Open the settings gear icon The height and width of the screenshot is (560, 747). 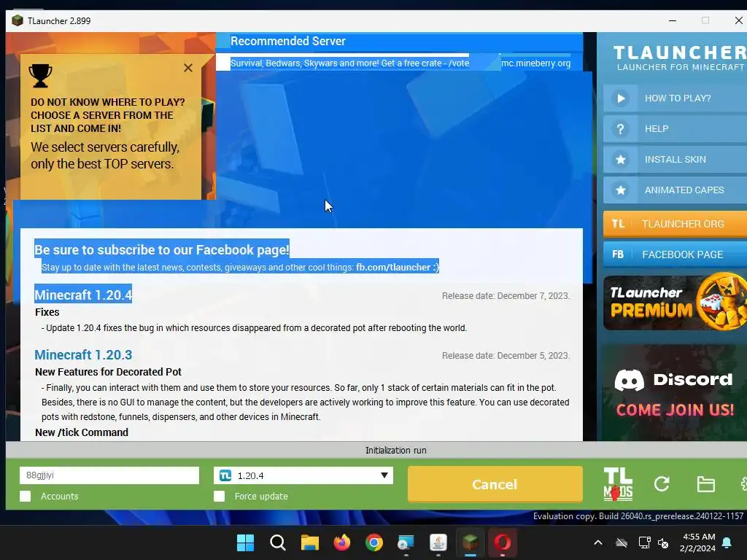tap(743, 484)
